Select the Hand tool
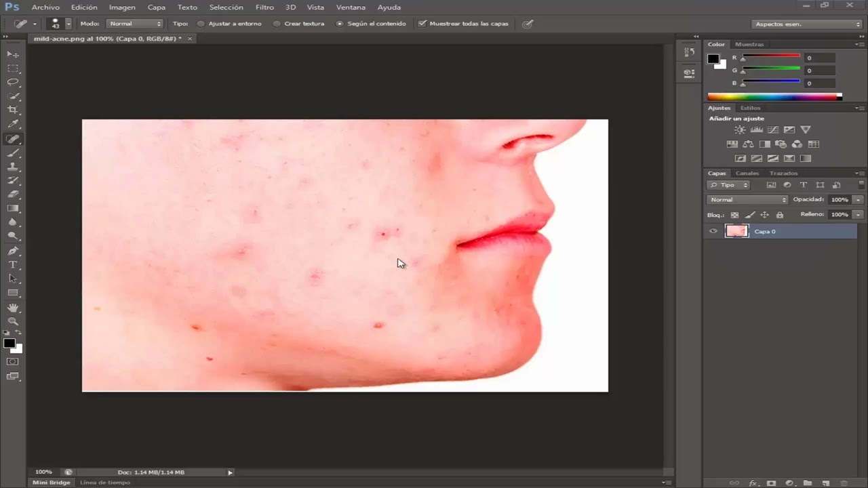The width and height of the screenshot is (868, 488). (x=13, y=308)
